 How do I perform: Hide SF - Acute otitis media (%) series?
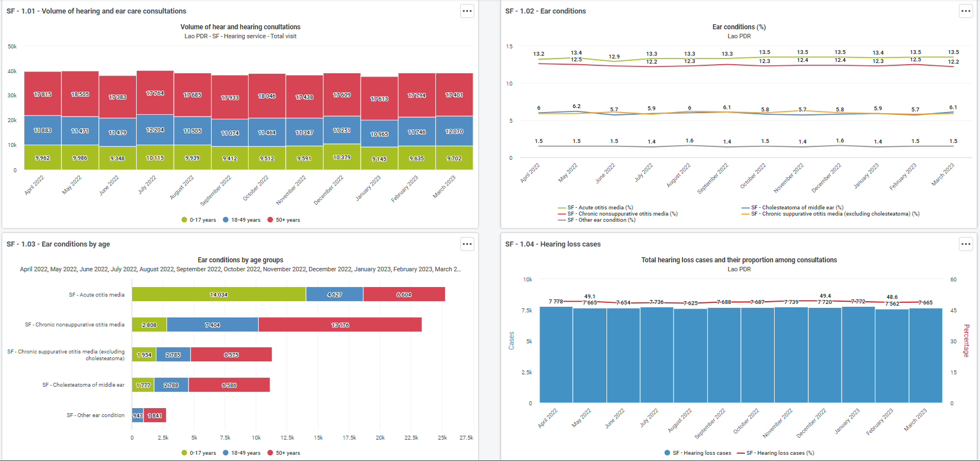point(595,208)
